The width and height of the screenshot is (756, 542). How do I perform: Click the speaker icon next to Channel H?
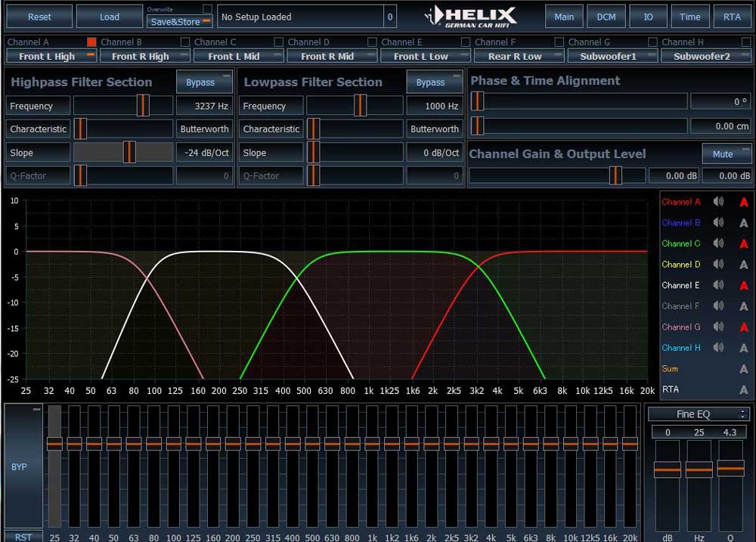(x=718, y=348)
